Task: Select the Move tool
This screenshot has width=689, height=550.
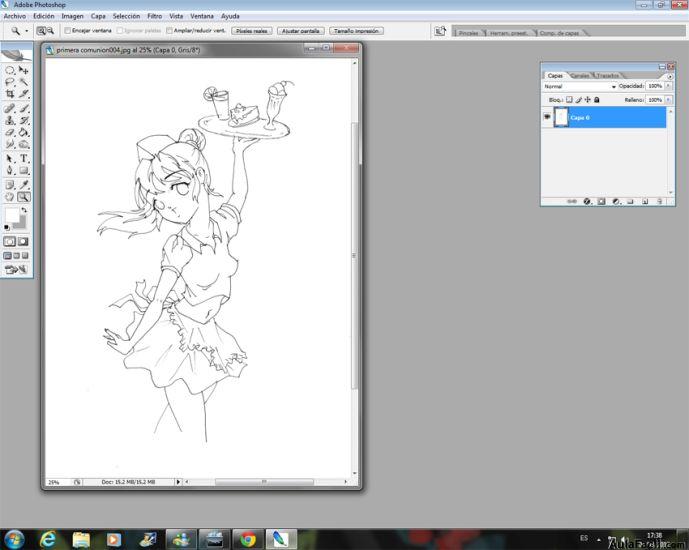Action: tap(24, 70)
